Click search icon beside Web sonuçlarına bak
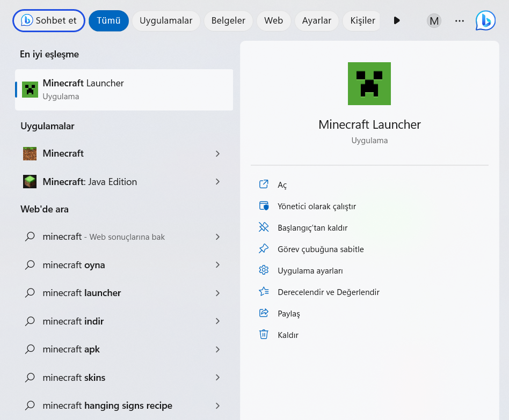The width and height of the screenshot is (509, 420). click(30, 237)
